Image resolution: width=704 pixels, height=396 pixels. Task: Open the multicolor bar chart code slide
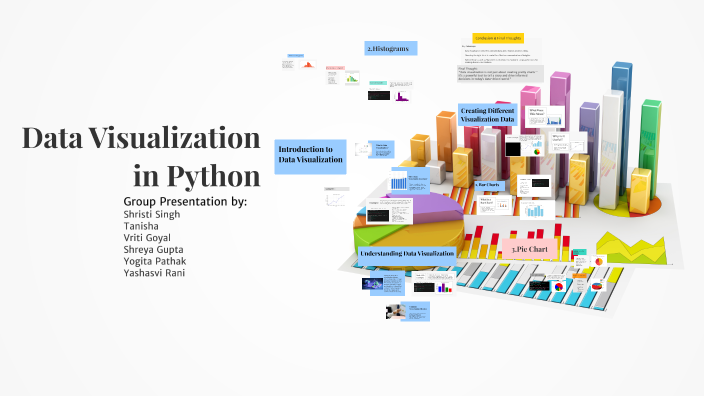tap(433, 283)
